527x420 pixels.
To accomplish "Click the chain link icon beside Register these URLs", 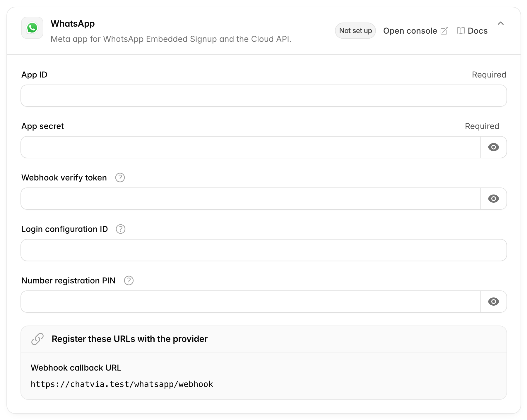I will click(37, 339).
